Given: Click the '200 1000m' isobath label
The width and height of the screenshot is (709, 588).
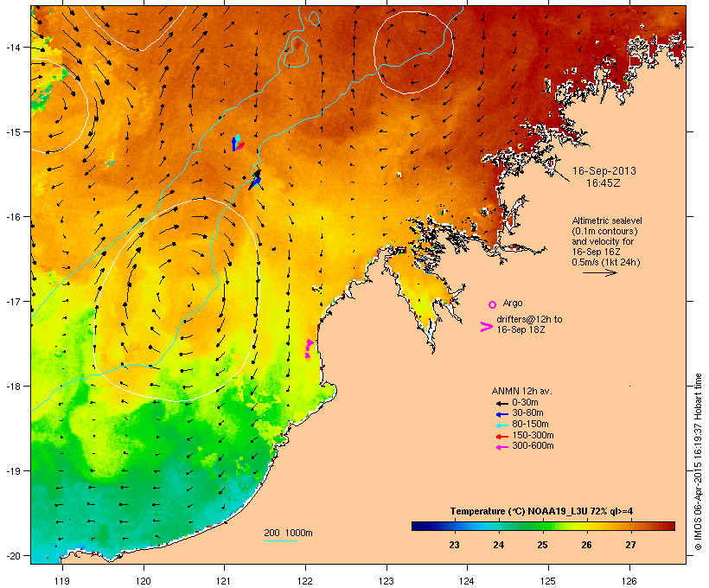Looking at the screenshot, I should coord(288,533).
